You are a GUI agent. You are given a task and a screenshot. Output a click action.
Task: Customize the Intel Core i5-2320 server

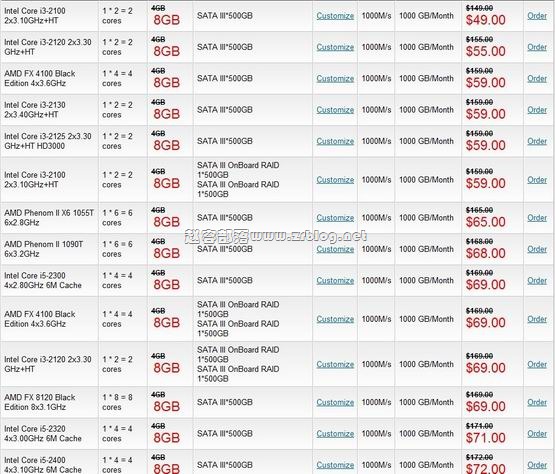(335, 434)
